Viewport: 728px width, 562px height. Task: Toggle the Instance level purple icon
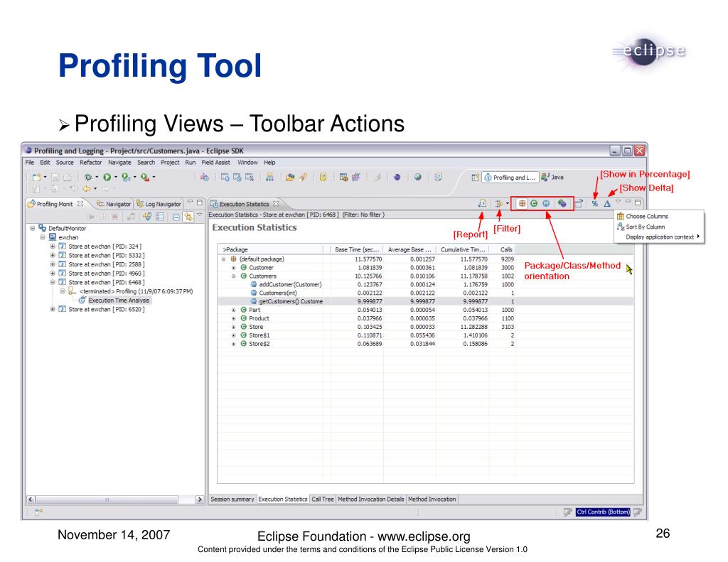tap(562, 203)
